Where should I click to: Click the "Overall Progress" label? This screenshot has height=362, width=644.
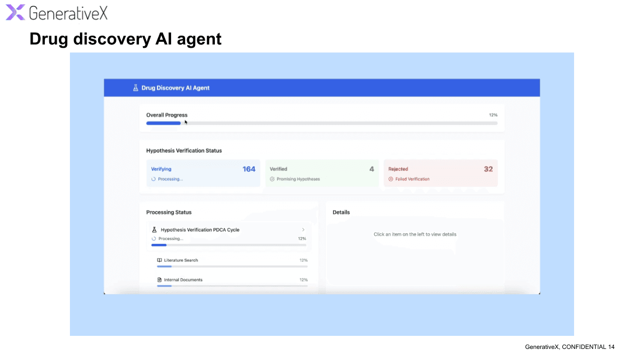click(167, 115)
